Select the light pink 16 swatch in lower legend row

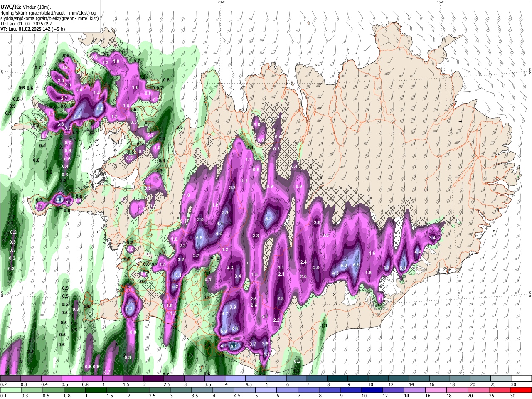tap(436, 390)
